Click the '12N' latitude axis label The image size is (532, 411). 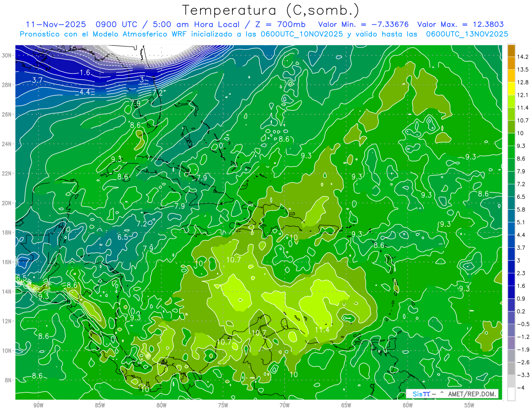[8, 321]
